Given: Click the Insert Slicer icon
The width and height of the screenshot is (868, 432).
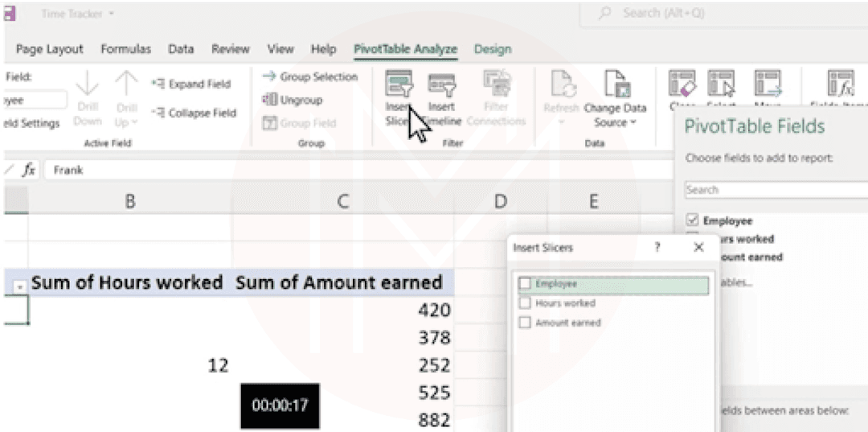Looking at the screenshot, I should click(398, 84).
